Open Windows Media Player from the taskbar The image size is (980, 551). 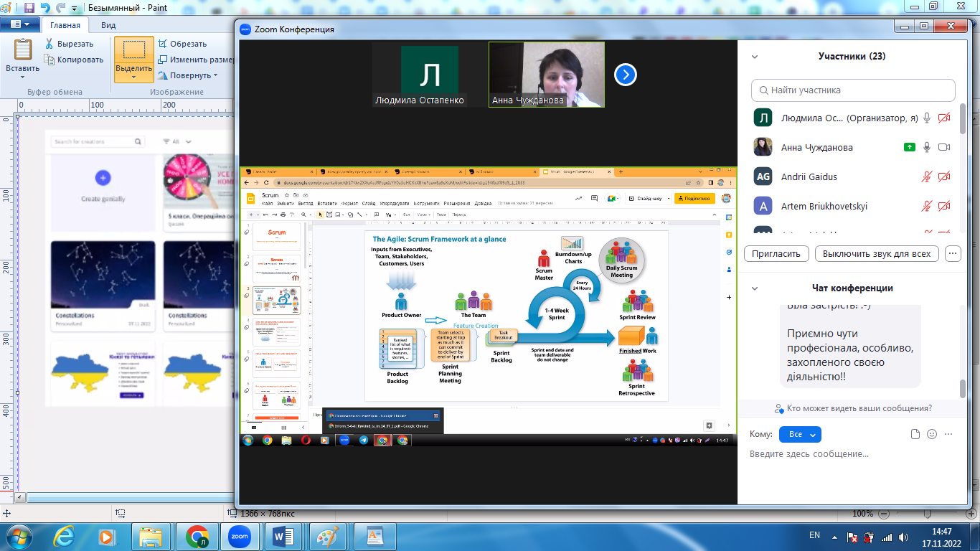click(106, 536)
